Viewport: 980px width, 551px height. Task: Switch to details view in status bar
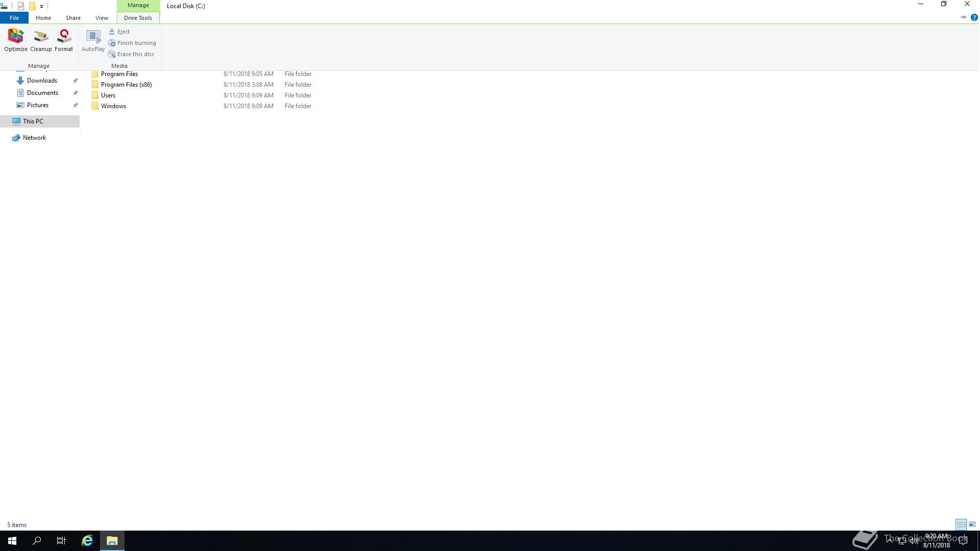[x=961, y=524]
